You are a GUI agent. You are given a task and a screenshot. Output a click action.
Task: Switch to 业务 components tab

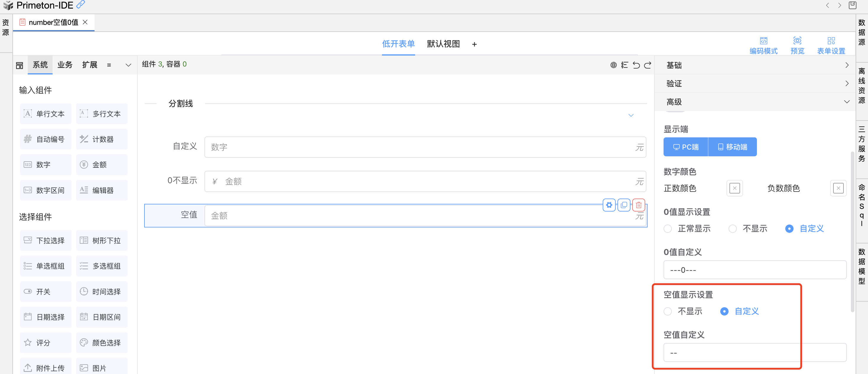click(x=65, y=65)
